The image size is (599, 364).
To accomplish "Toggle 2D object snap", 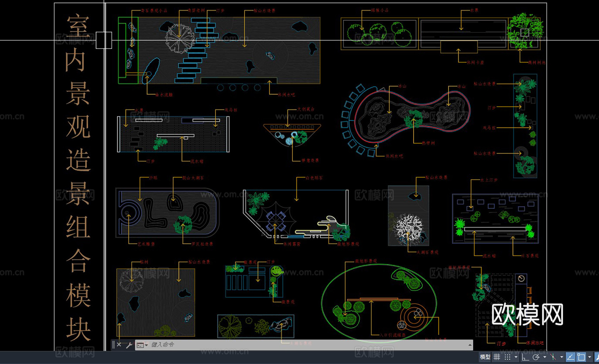I will (581, 357).
